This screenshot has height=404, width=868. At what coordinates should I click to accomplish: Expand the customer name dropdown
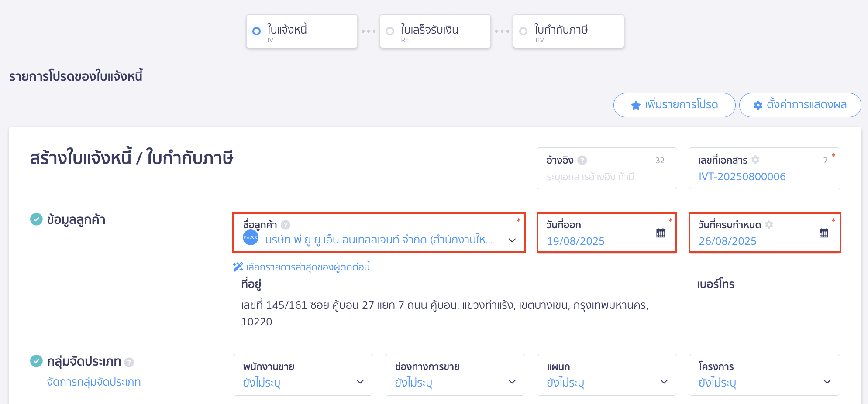[512, 240]
